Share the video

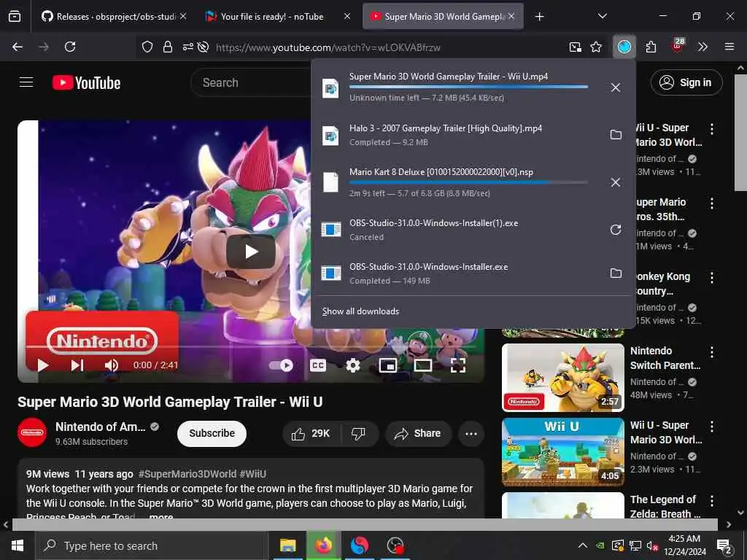pyautogui.click(x=418, y=434)
